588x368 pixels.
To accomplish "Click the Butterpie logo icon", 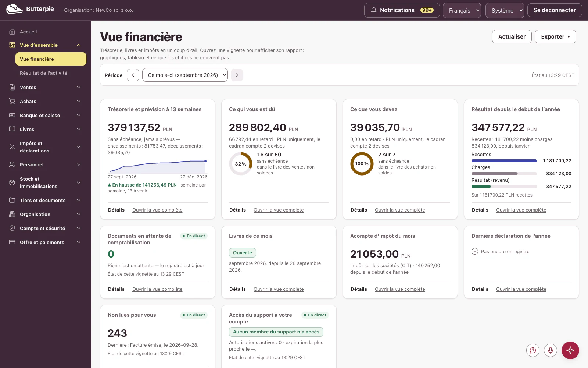I will pos(14,9).
